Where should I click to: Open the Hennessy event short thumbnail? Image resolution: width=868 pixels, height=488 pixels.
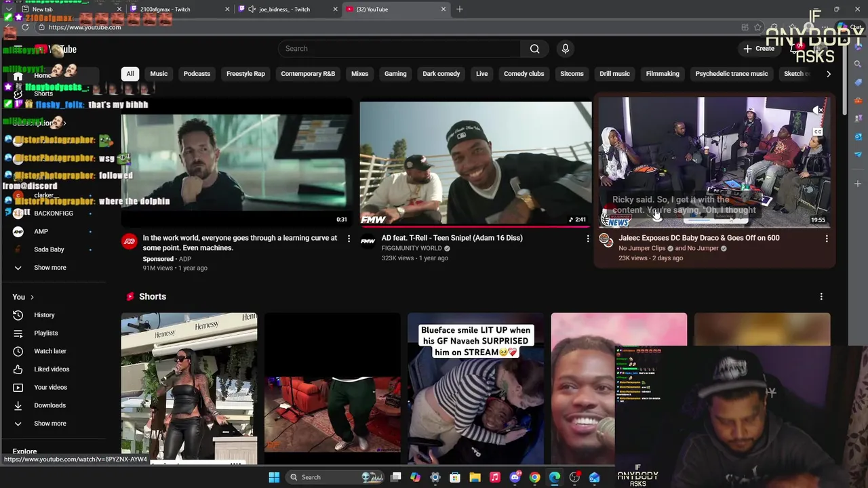point(189,388)
